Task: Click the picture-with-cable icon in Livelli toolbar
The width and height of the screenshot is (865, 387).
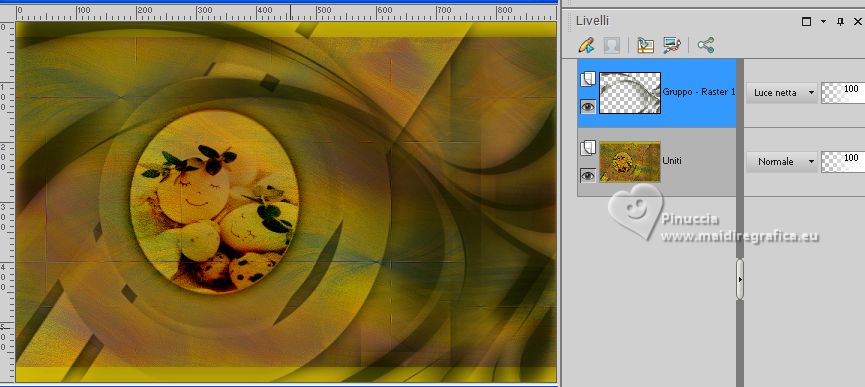Action: coord(672,45)
